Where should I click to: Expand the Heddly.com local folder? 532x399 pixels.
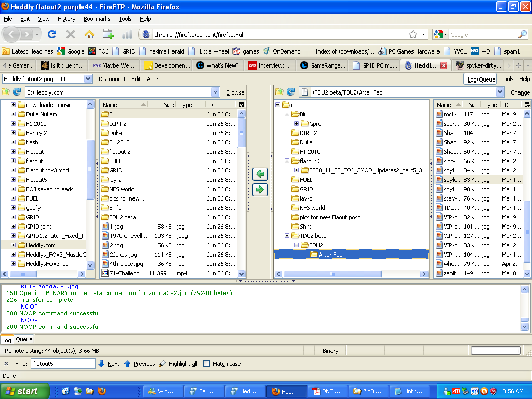pos(13,245)
